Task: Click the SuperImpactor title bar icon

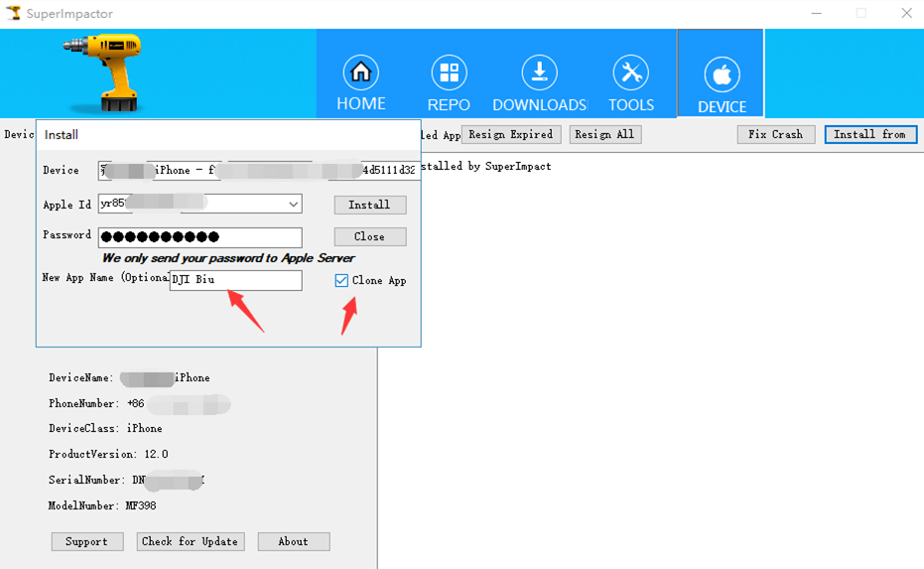Action: 13,13
